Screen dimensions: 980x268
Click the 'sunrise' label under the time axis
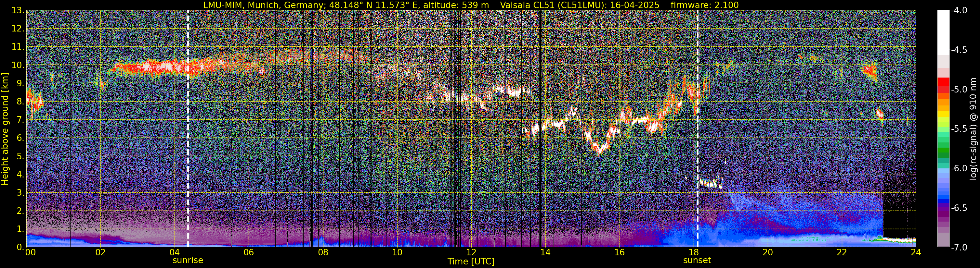coord(188,261)
